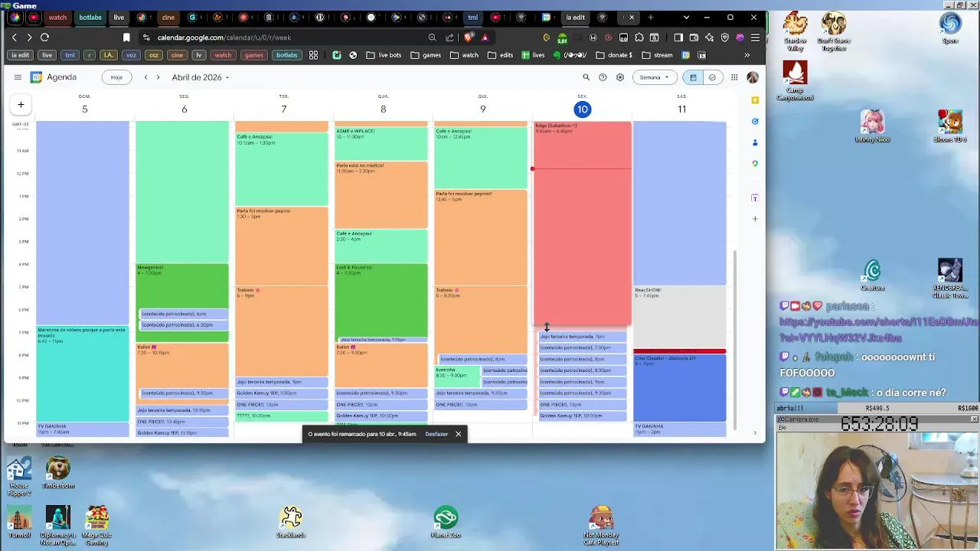Viewport: 980px width, 551px height.
Task: Open ia edit bookmark
Action: point(21,55)
